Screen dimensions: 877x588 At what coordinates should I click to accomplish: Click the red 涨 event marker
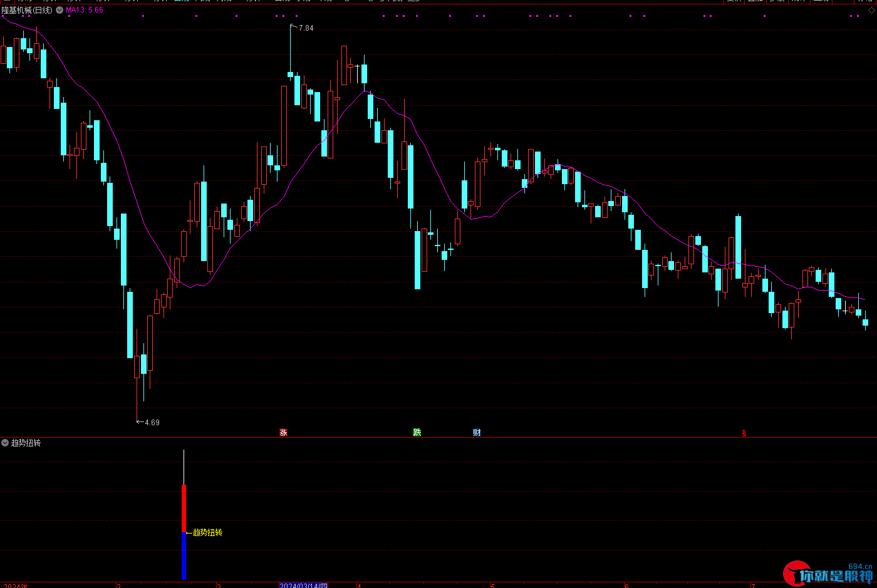[283, 432]
